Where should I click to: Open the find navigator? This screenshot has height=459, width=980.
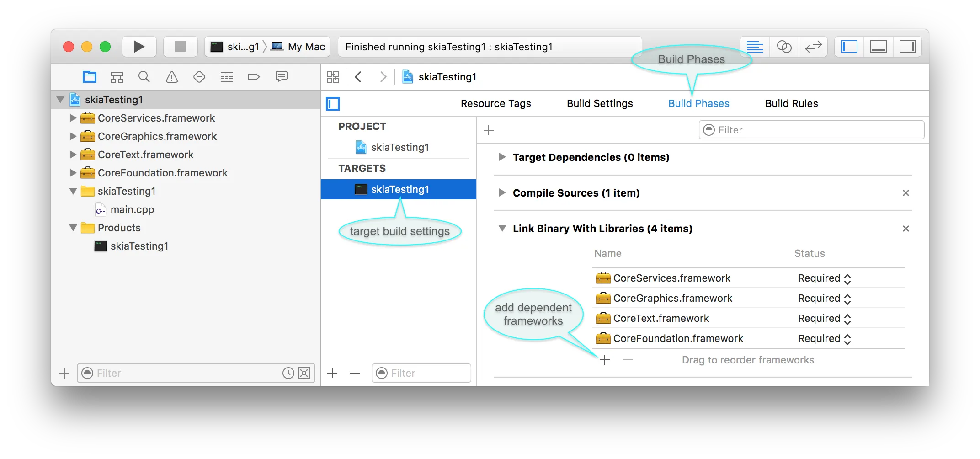[x=144, y=77]
